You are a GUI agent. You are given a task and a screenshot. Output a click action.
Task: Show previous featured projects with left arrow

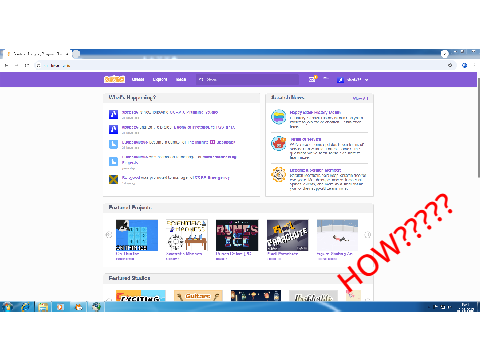click(109, 235)
